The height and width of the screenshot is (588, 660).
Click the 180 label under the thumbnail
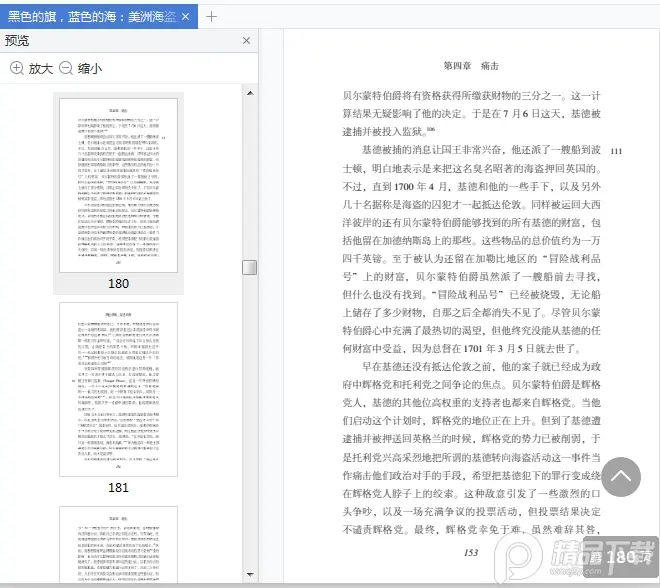point(118,284)
